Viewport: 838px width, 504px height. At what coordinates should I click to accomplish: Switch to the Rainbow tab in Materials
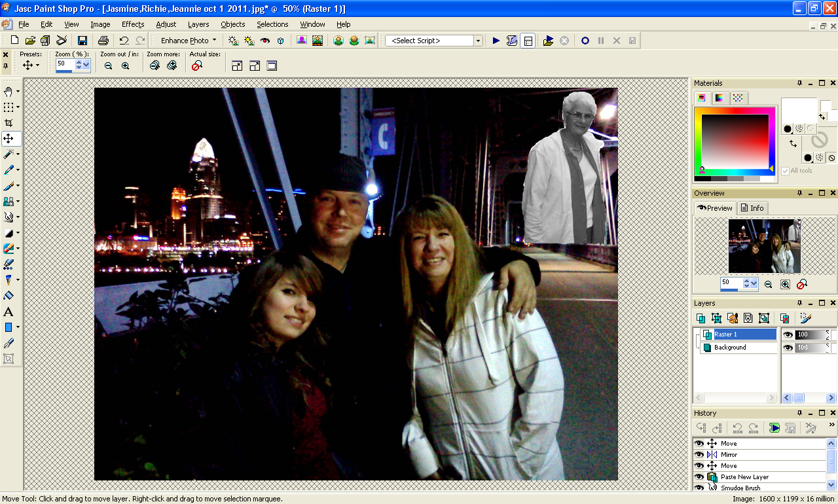coord(720,98)
